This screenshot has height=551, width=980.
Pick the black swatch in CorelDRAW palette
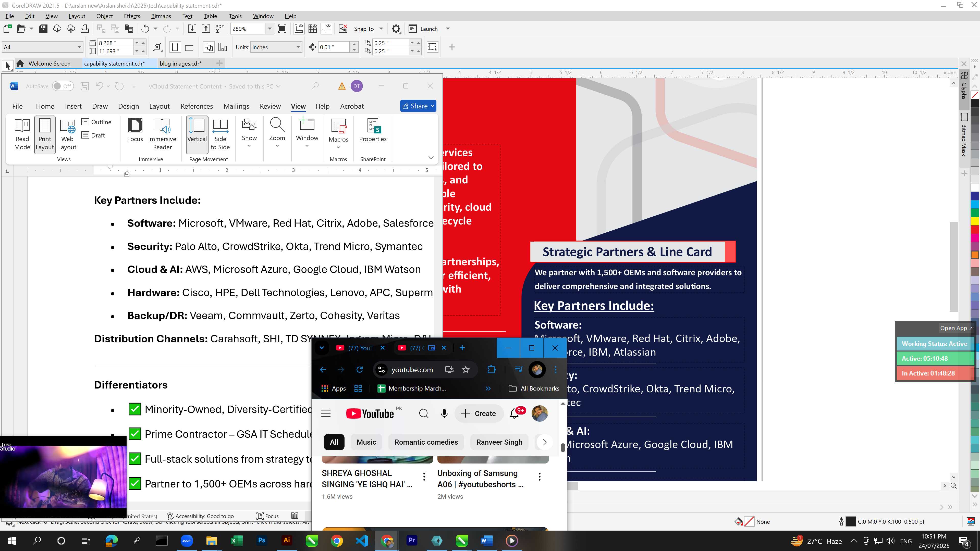coord(975,103)
